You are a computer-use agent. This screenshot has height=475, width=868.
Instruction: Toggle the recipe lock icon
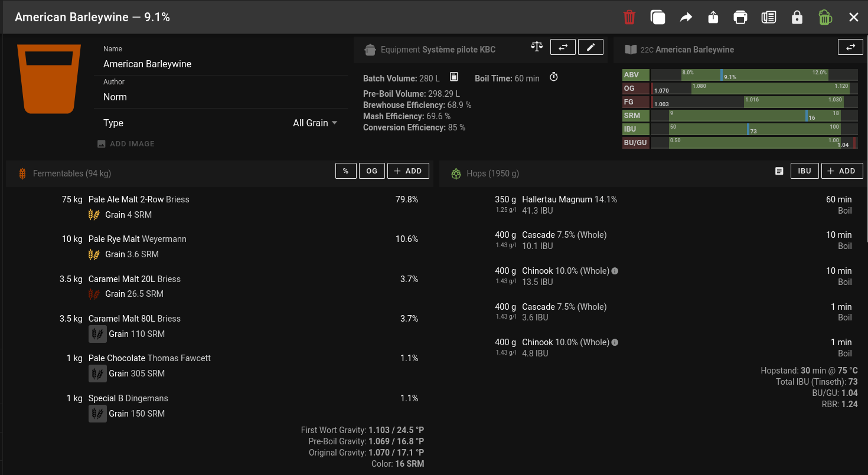(797, 17)
